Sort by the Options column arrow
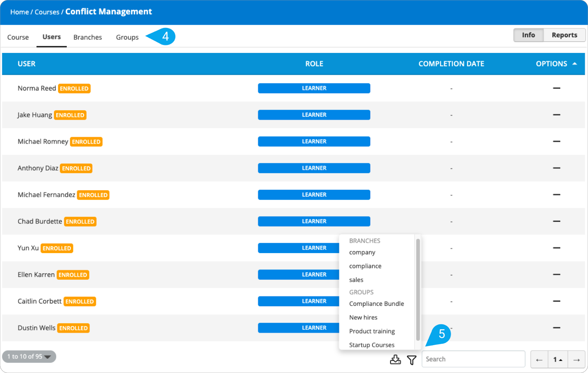The width and height of the screenshot is (588, 373). click(x=575, y=64)
